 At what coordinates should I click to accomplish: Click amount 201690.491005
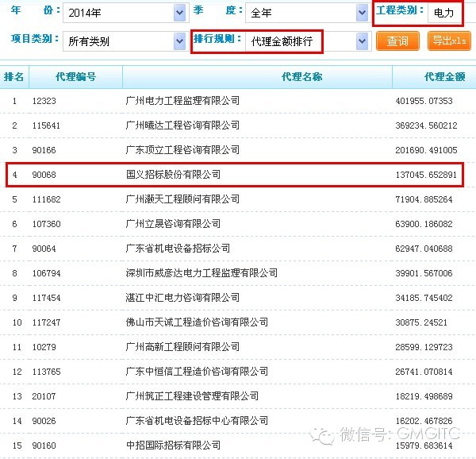pos(426,150)
